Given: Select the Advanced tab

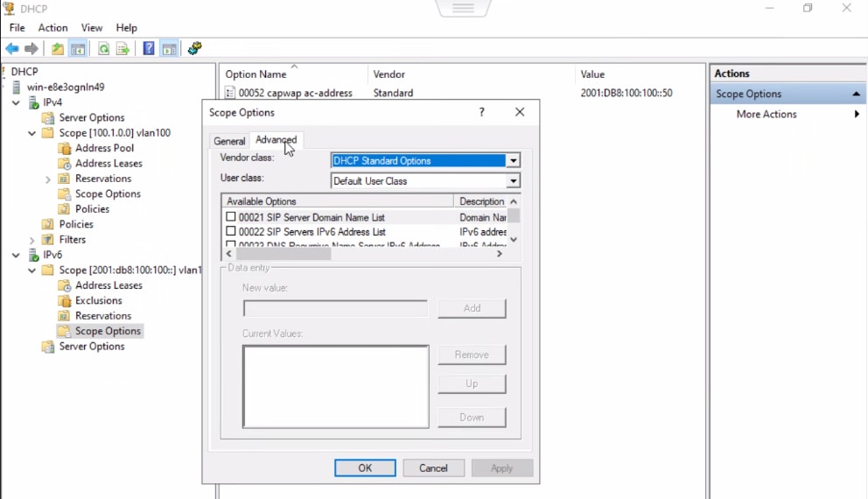Looking at the screenshot, I should 276,139.
